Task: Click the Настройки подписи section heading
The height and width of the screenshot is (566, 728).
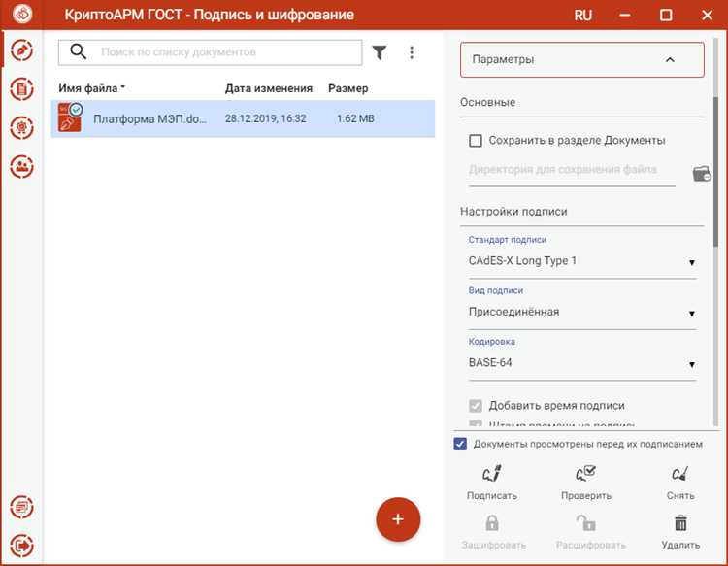Action: pyautogui.click(x=513, y=212)
